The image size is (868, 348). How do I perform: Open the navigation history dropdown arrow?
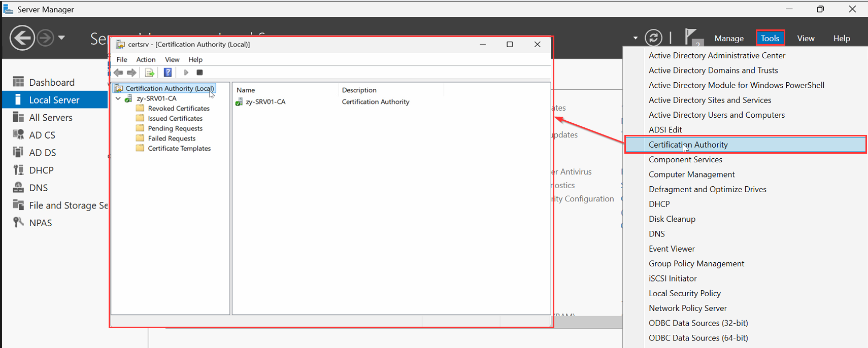61,38
